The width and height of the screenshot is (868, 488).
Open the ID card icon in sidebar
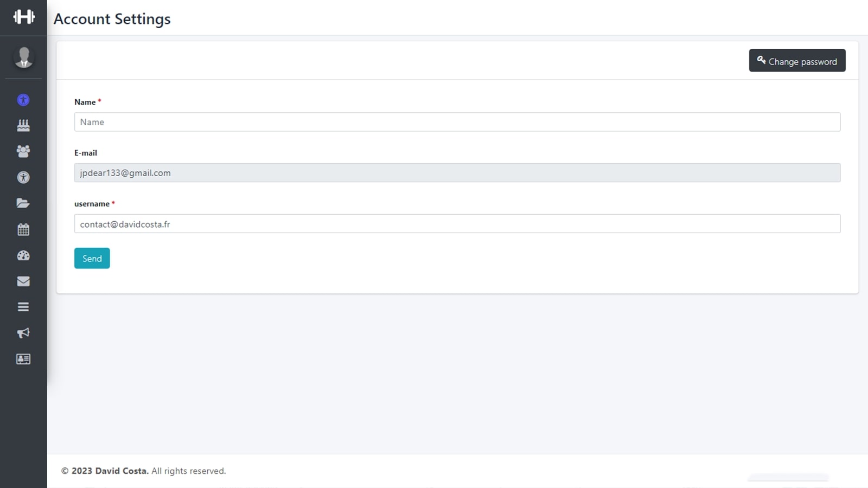(x=23, y=359)
